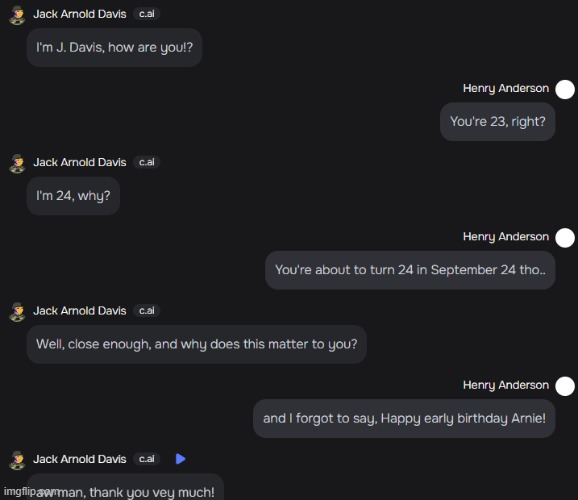The height and width of the screenshot is (500, 578).
Task: Click Henry's avatar above the birthday message
Action: click(565, 386)
